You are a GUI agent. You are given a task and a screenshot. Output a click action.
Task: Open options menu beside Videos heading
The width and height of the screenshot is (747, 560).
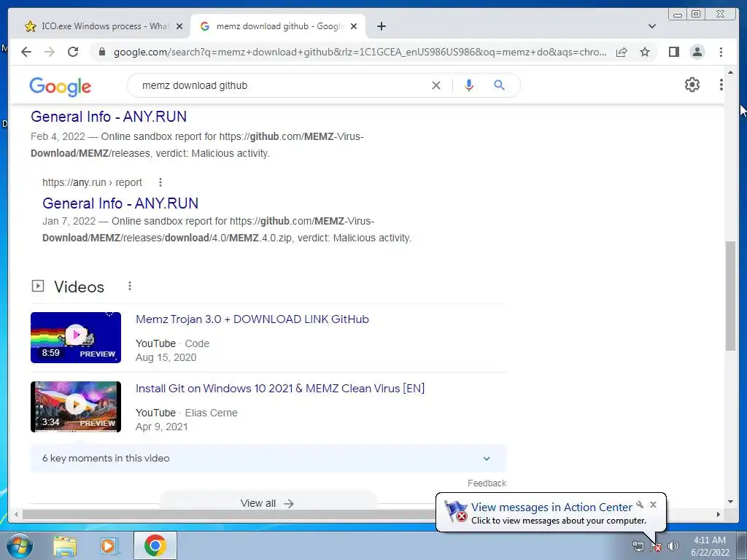130,286
